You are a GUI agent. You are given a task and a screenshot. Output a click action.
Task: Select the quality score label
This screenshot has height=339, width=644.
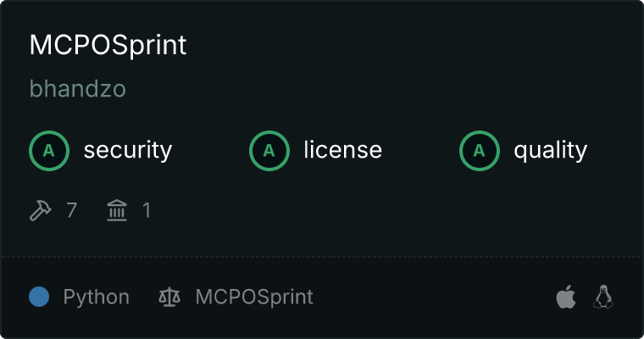tap(550, 150)
